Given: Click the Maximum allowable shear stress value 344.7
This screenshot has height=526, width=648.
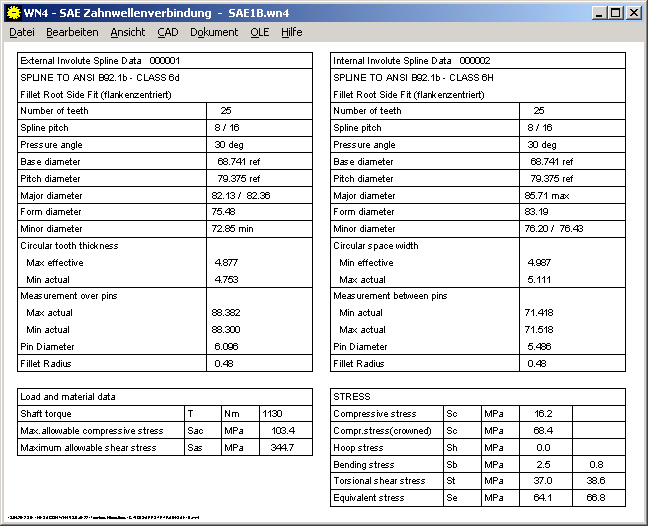Looking at the screenshot, I should coord(283,448).
